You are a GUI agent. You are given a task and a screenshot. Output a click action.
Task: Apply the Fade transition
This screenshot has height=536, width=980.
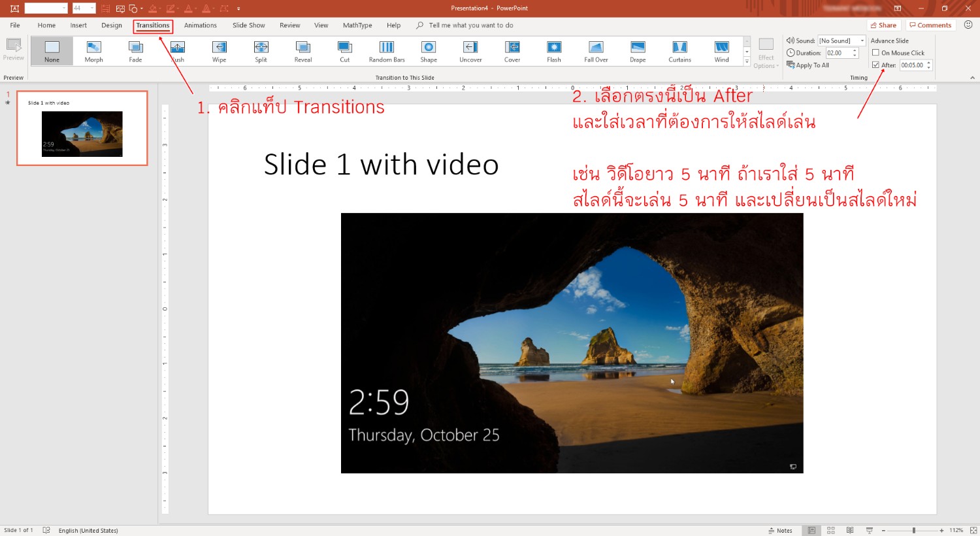135,51
